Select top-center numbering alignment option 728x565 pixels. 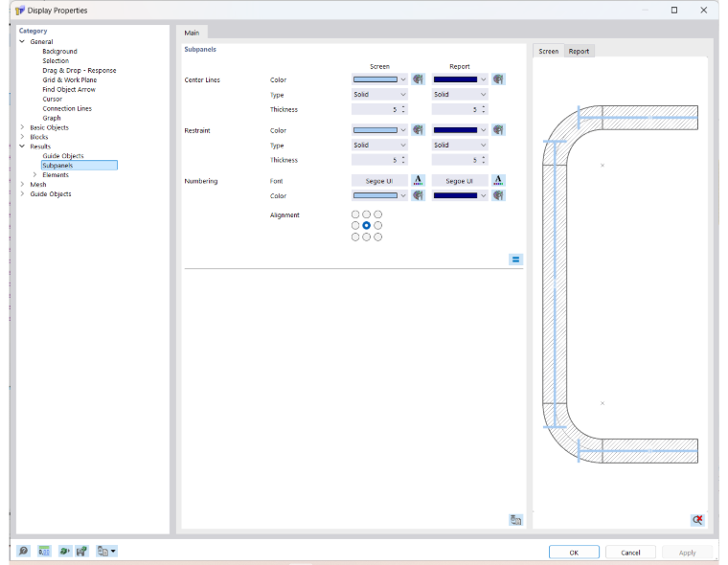pos(367,215)
